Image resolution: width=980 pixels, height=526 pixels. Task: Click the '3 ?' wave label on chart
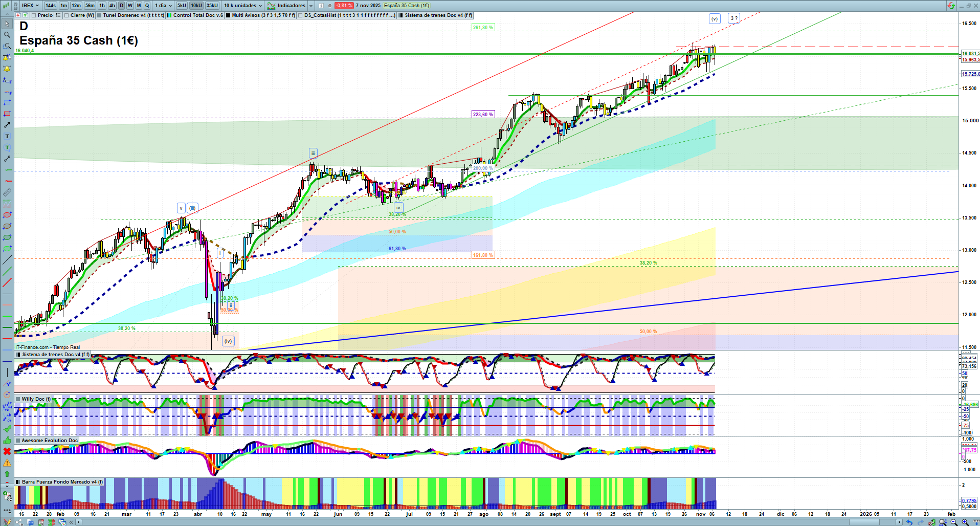tap(734, 18)
